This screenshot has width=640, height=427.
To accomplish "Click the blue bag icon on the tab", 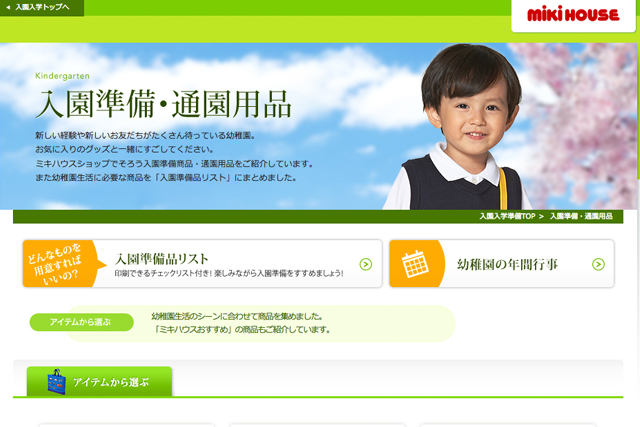I will pos(56,382).
